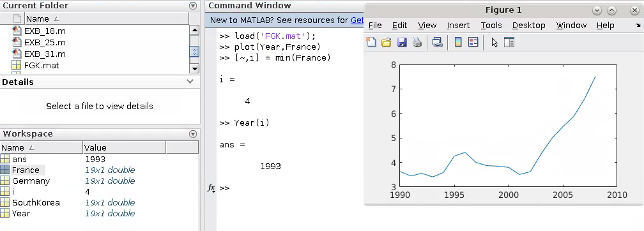
Task: Click value 4 of variable i
Action: coord(88,191)
